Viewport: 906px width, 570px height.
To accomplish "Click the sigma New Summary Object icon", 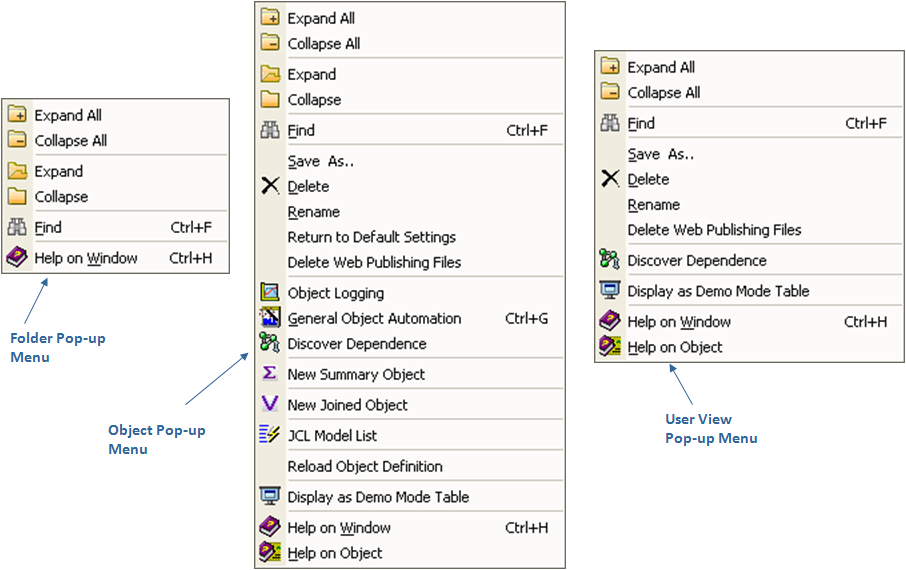I will [x=270, y=373].
